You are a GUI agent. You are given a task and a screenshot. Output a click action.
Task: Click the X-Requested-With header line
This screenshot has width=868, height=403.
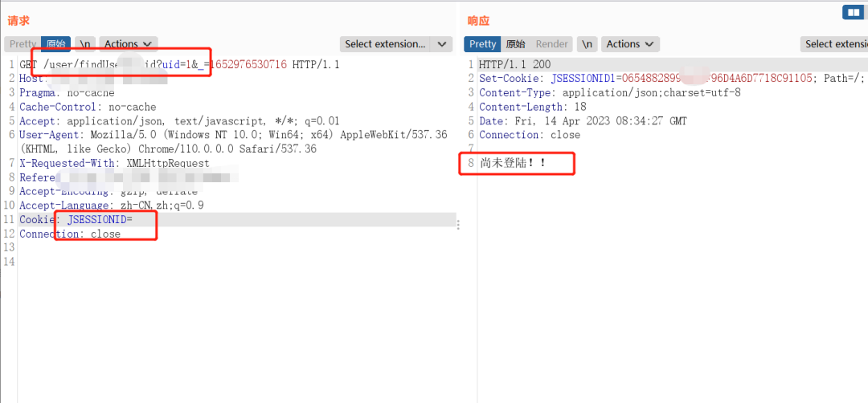point(115,163)
